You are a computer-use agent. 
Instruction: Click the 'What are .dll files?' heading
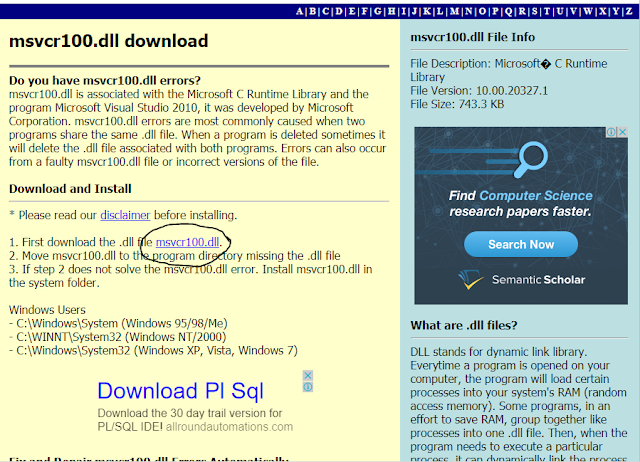point(464,325)
